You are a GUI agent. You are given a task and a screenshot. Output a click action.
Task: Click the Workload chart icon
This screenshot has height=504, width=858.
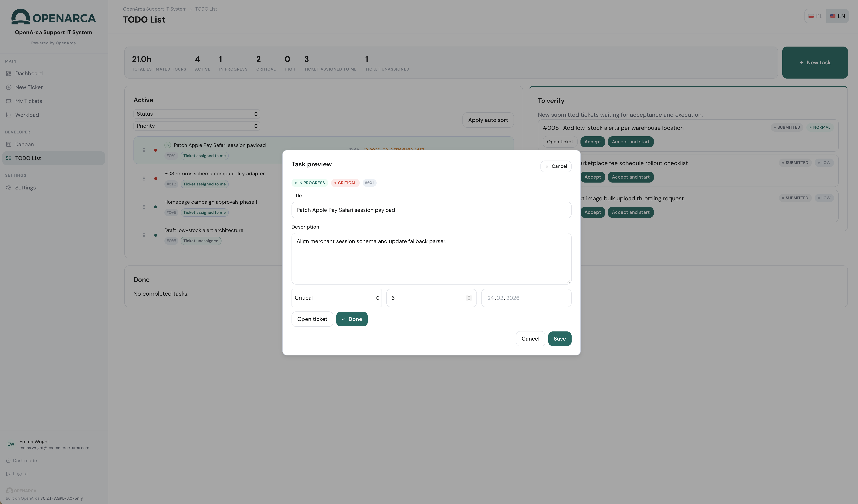tap(9, 115)
